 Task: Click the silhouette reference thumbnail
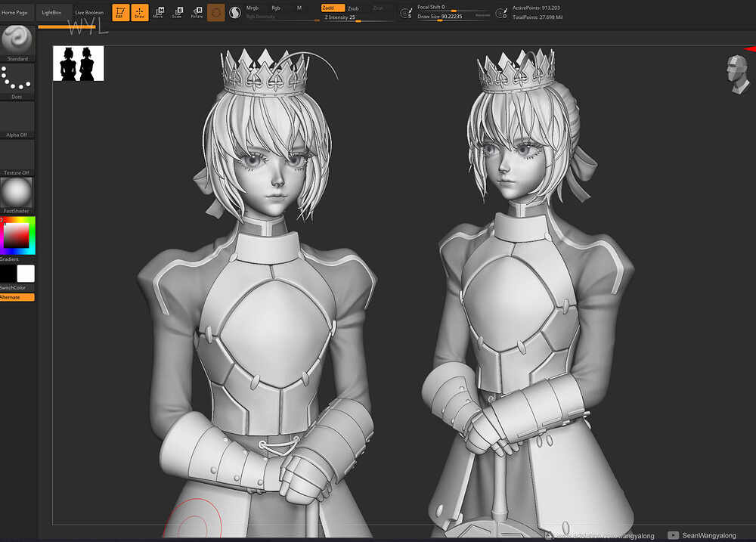(79, 63)
